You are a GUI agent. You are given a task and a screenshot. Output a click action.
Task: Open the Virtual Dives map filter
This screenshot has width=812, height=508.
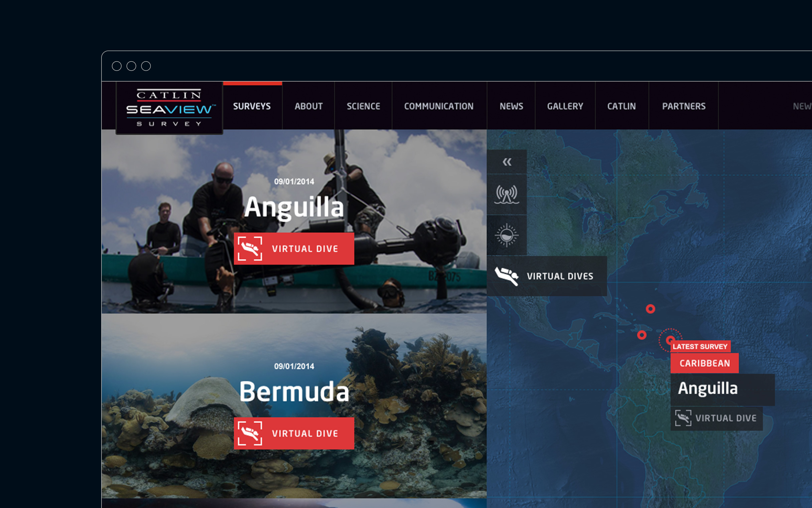coord(547,276)
